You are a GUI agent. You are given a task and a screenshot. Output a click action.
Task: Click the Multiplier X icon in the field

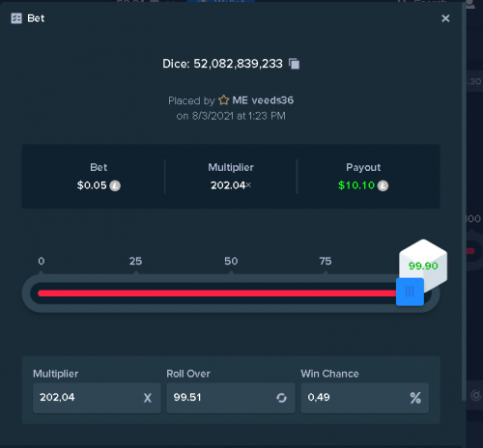[148, 398]
